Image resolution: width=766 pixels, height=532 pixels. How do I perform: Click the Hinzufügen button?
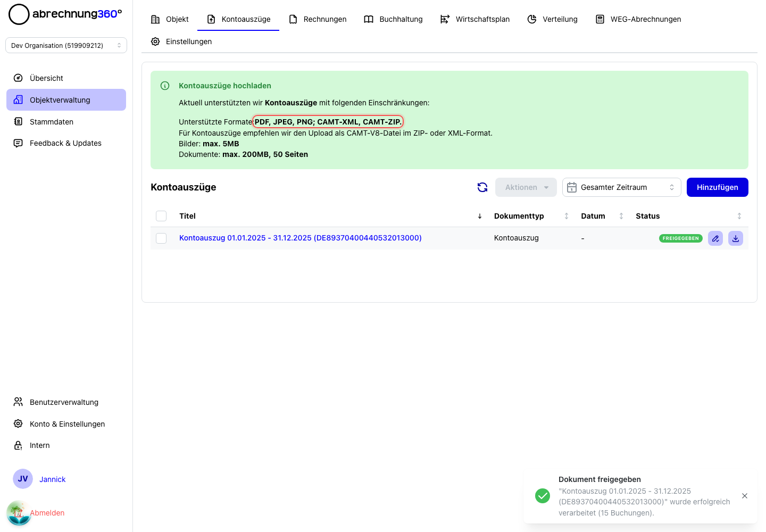click(718, 187)
